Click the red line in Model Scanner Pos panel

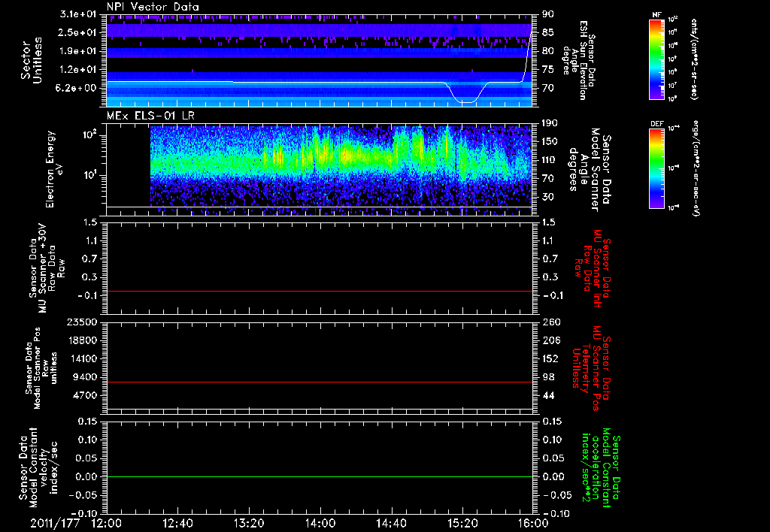pyautogui.click(x=320, y=382)
